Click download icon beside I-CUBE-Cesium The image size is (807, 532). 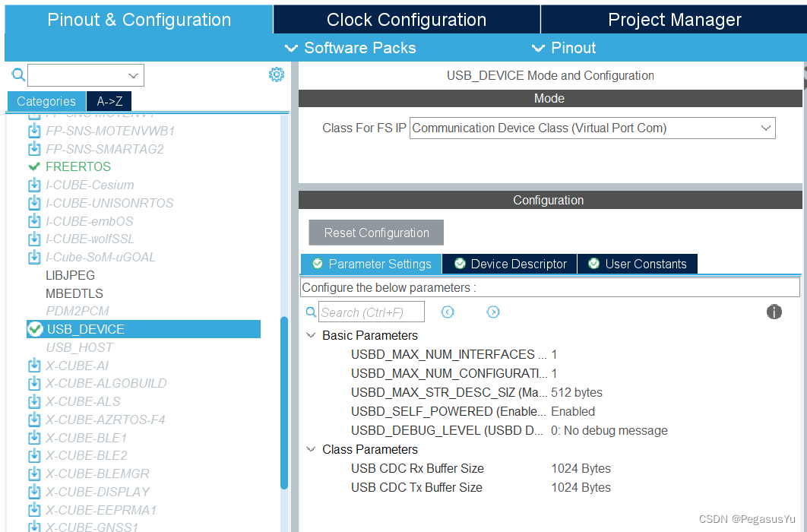34,185
